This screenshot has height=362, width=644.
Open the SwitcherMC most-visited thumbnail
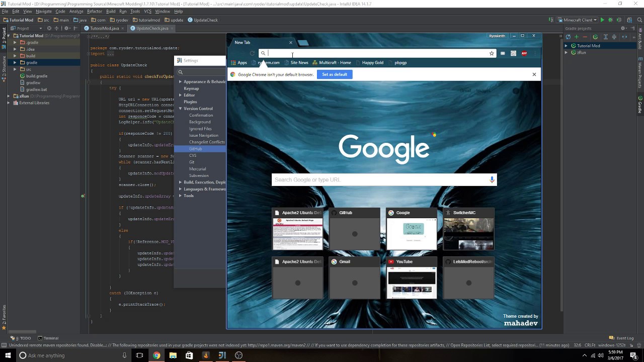pos(468,229)
